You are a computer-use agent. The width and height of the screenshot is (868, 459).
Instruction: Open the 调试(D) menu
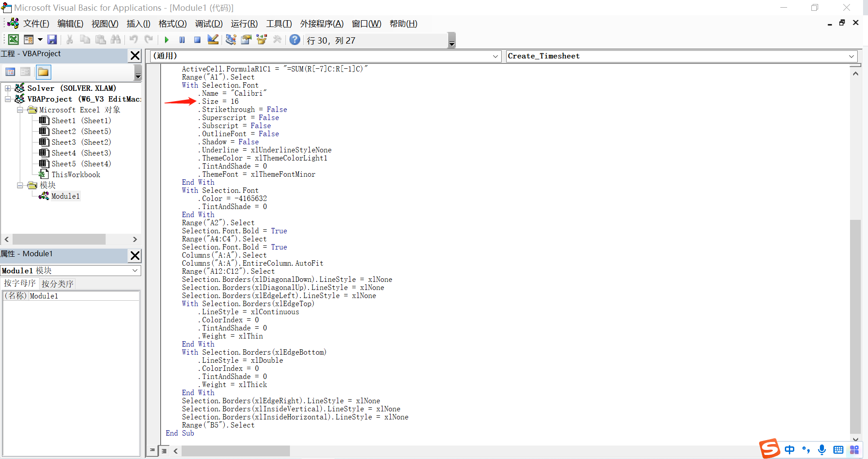tap(209, 24)
